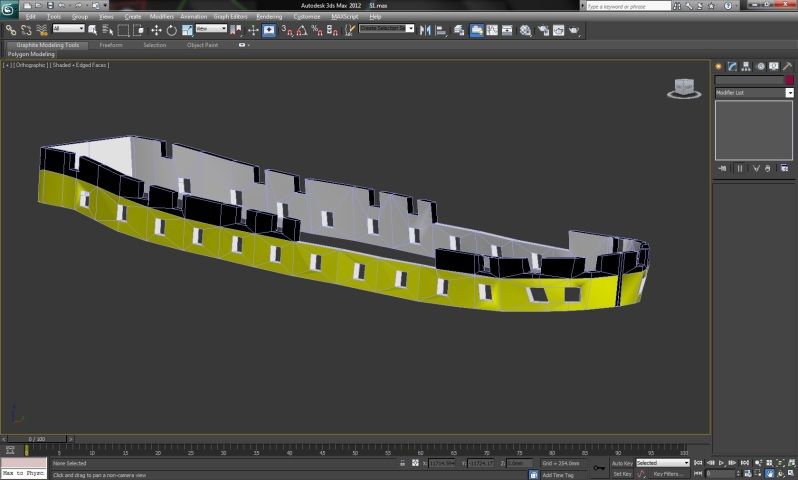798x480 pixels.
Task: Open the Modifiers menu
Action: pyautogui.click(x=162, y=17)
